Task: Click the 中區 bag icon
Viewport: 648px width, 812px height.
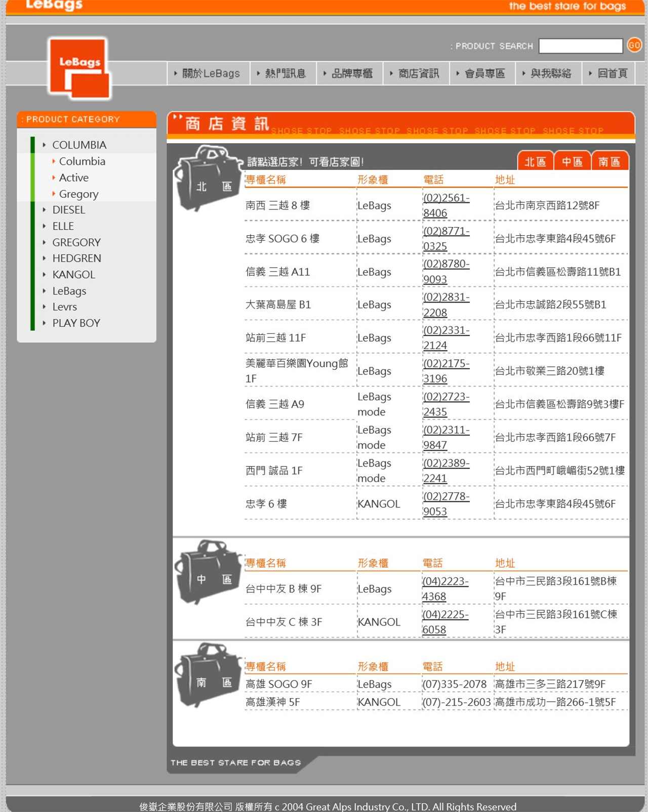Action: (209, 572)
